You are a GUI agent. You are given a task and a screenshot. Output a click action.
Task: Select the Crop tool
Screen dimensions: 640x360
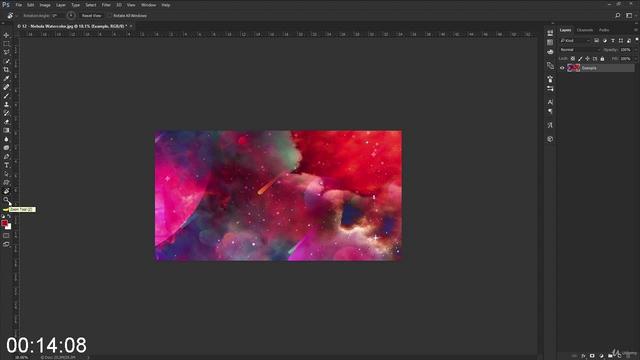[6, 70]
